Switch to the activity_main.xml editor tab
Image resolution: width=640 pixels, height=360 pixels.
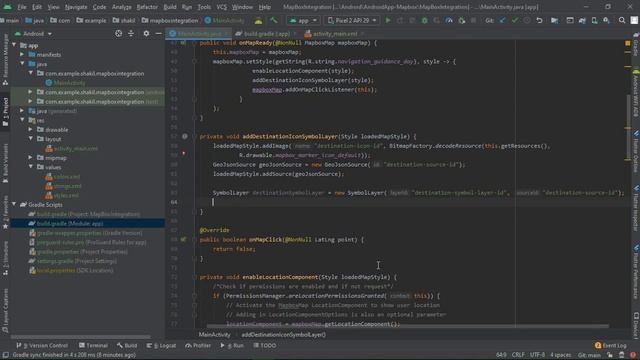(x=334, y=34)
